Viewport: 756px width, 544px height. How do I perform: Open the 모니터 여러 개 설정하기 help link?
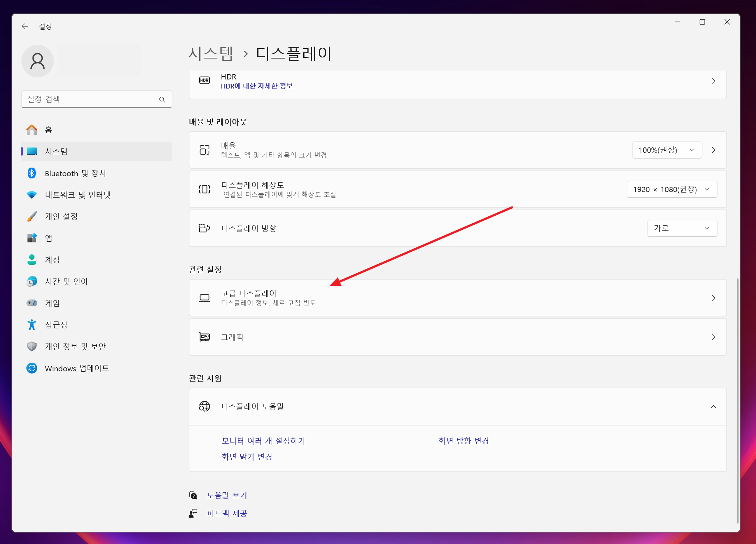(x=263, y=441)
